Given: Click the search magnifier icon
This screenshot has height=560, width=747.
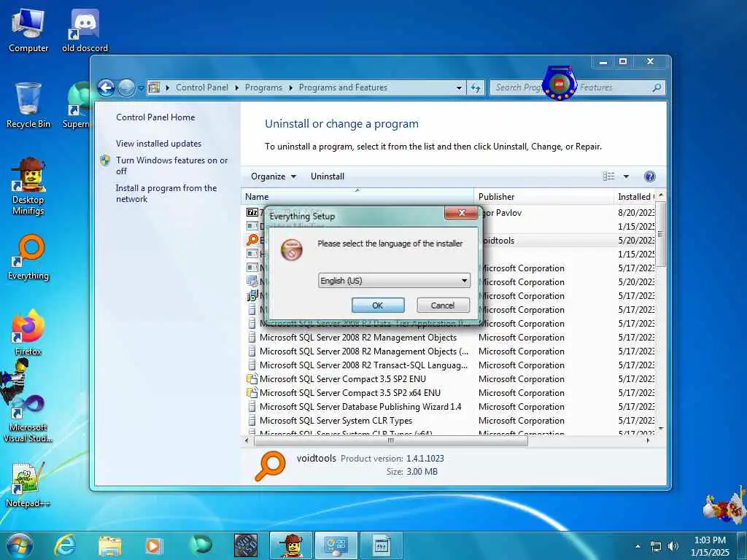Looking at the screenshot, I should (657, 87).
